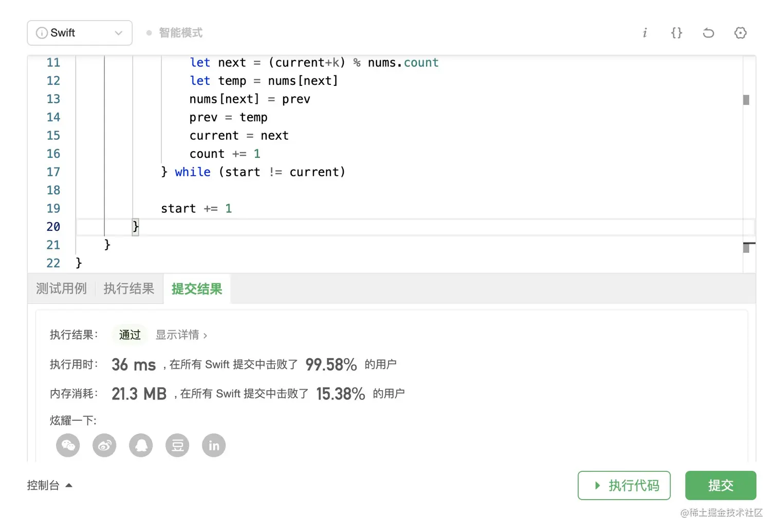Toggle the 智能模式 smart mode indicator
The width and height of the screenshot is (777, 532).
coord(175,33)
